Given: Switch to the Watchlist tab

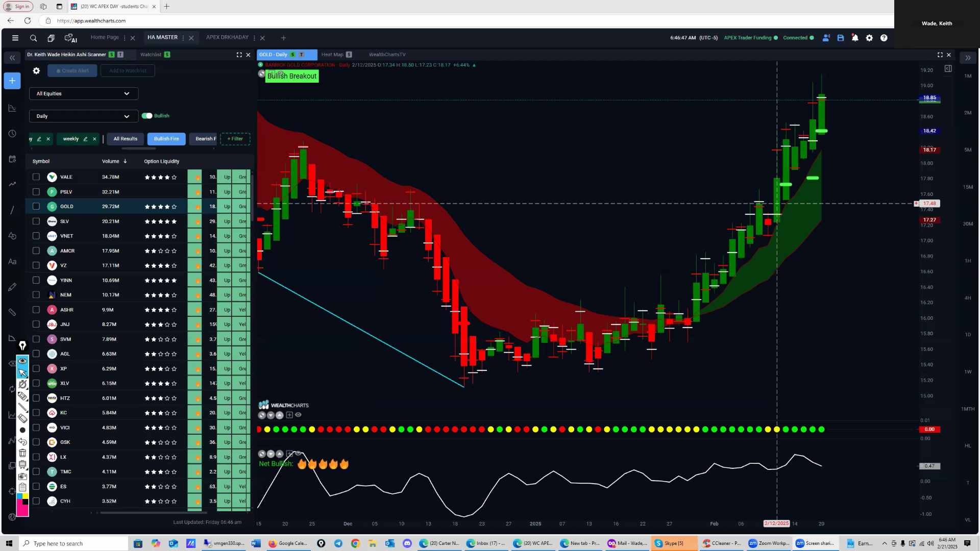Looking at the screenshot, I should pos(151,55).
